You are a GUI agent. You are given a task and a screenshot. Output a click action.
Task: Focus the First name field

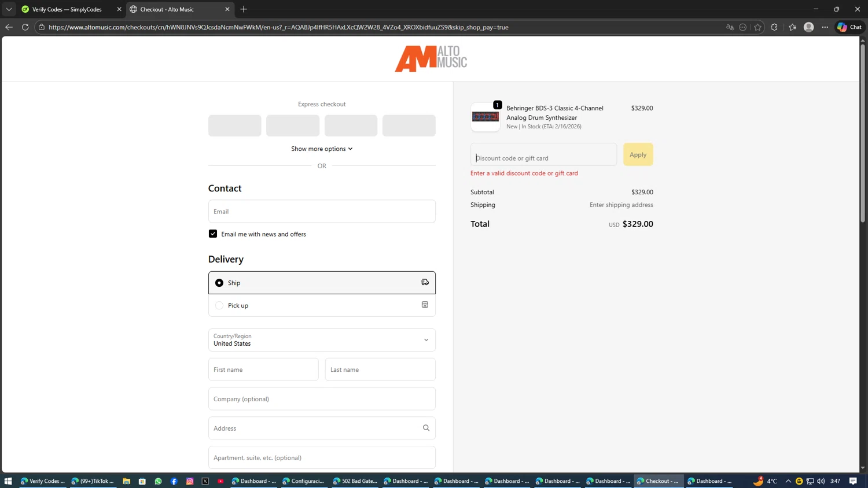point(263,369)
